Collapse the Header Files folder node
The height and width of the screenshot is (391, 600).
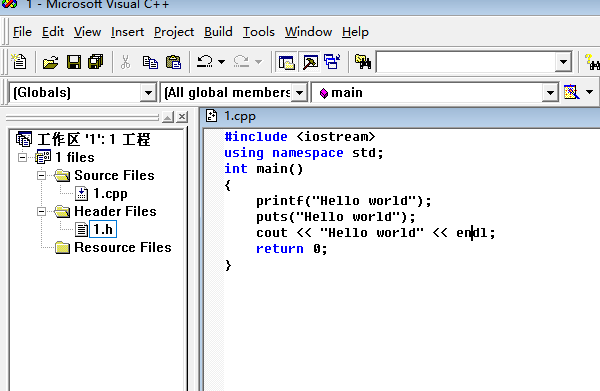coord(41,212)
